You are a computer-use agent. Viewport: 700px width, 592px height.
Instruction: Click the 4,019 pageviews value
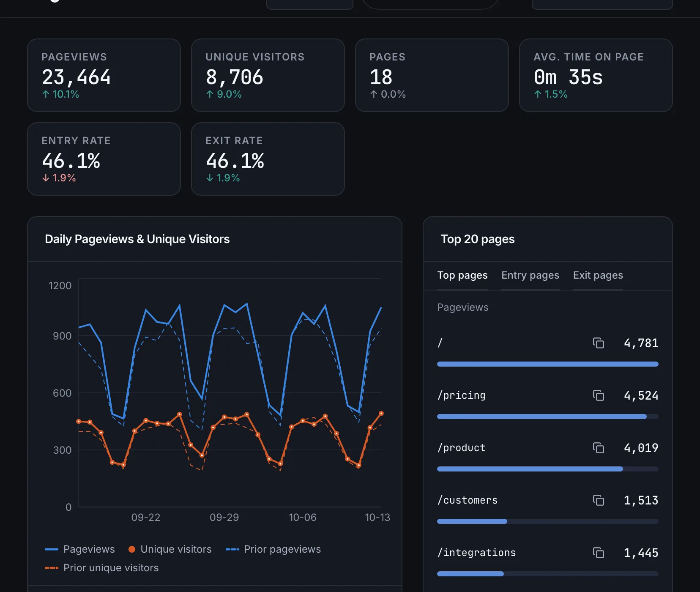point(641,448)
